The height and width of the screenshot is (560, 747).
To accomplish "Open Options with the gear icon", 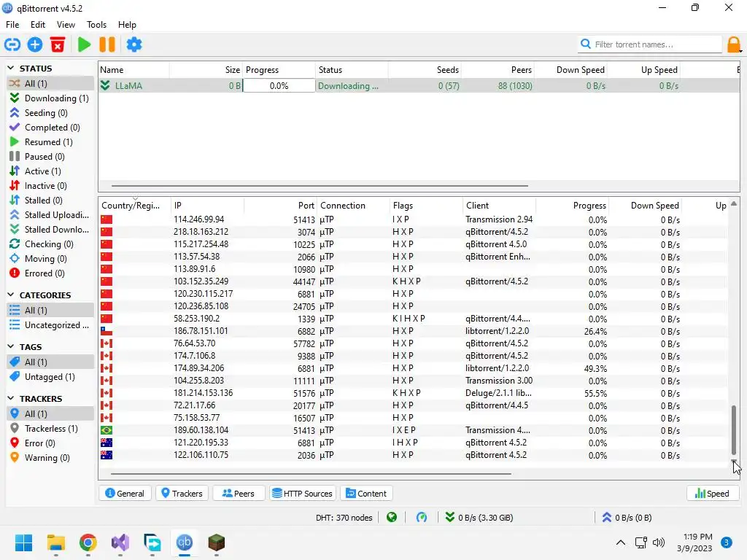I will point(134,44).
